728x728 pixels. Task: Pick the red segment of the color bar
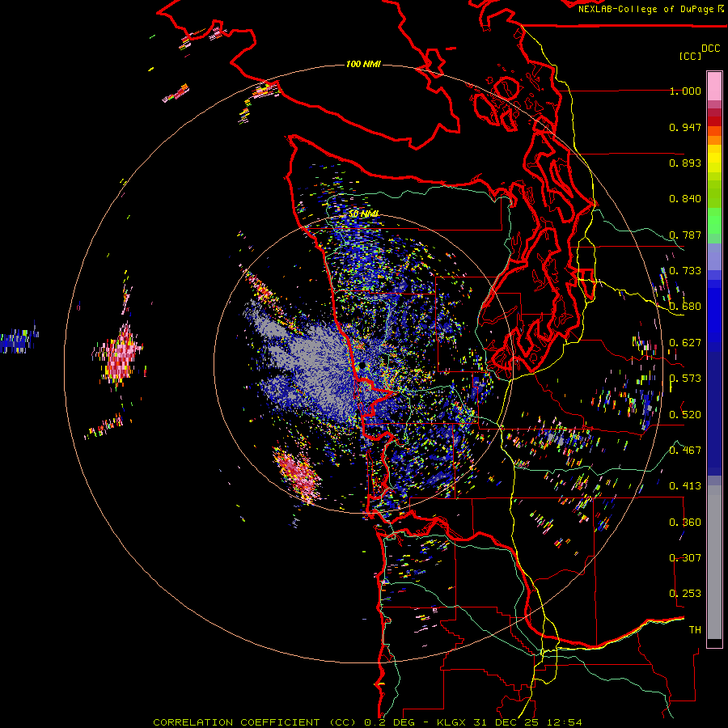(x=714, y=121)
